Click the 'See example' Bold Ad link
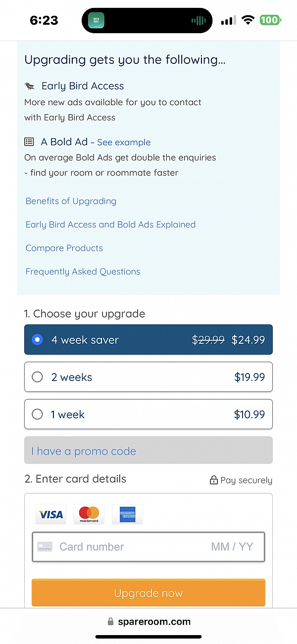This screenshot has height=644, width=297. pos(124,143)
